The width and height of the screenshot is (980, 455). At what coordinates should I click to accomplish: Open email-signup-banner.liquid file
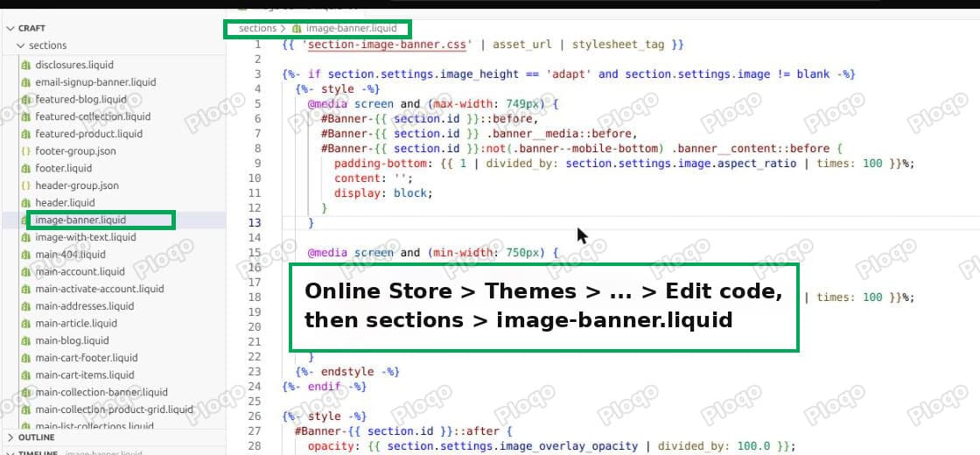tap(95, 82)
